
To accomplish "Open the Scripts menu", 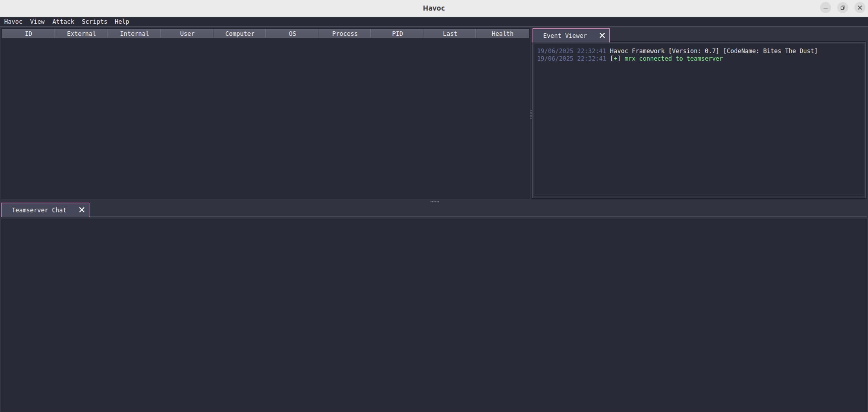I will tap(94, 21).
